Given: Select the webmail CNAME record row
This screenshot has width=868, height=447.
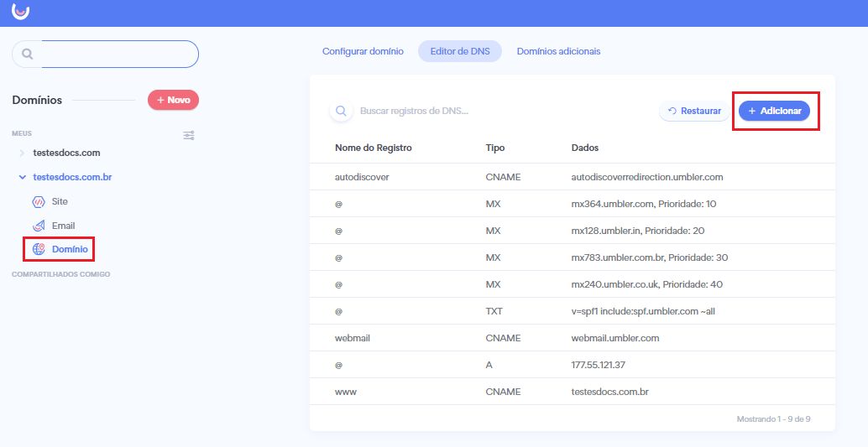Looking at the screenshot, I should coord(572,338).
